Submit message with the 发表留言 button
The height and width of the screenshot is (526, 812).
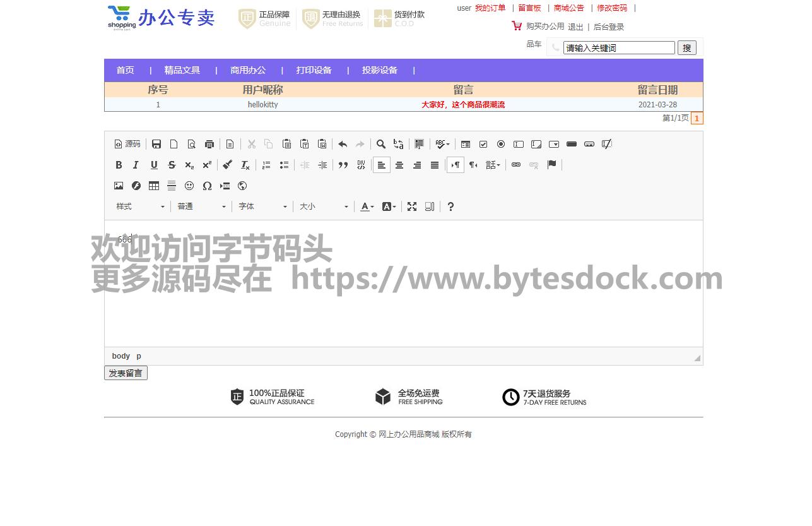[x=126, y=373]
